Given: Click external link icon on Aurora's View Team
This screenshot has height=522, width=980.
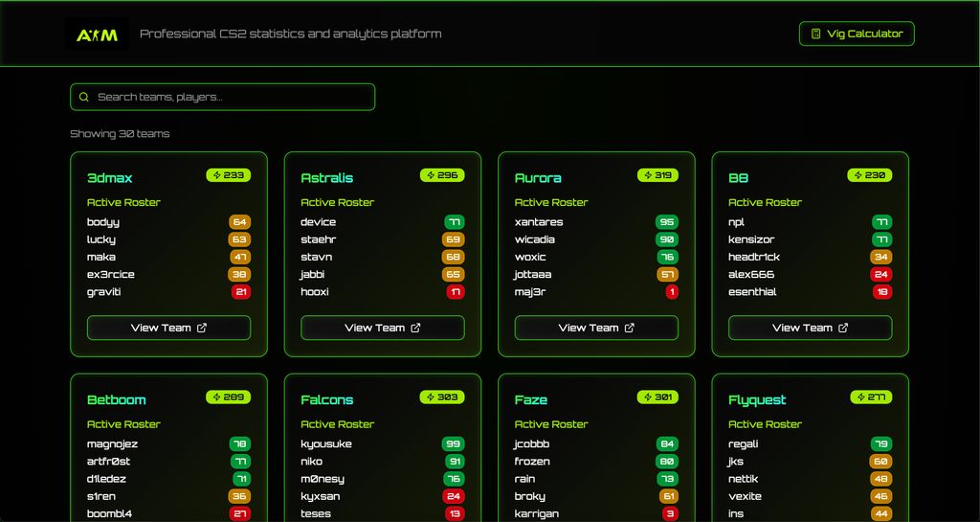Looking at the screenshot, I should [x=630, y=328].
